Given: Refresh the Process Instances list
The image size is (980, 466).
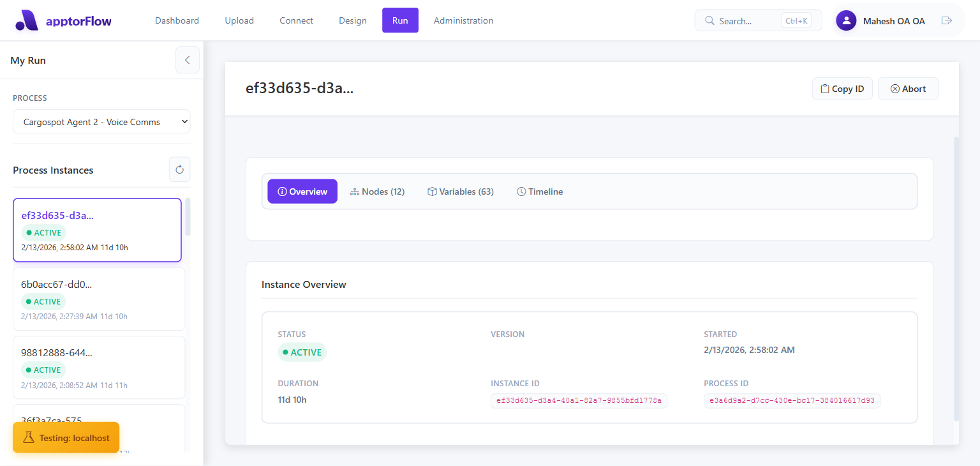Looking at the screenshot, I should (179, 169).
